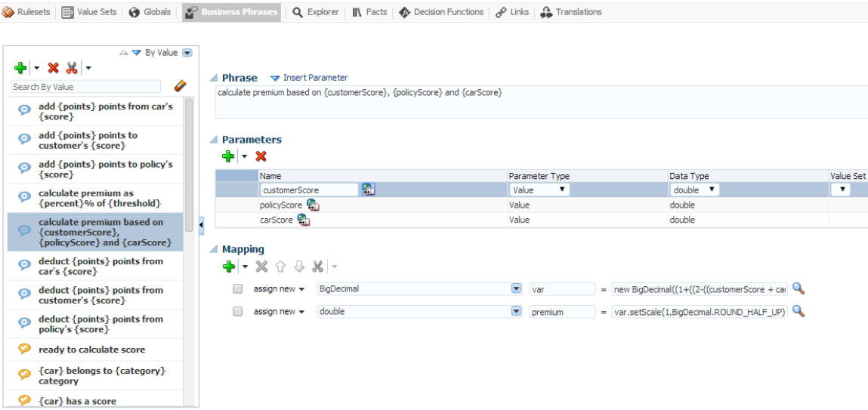Open the By Value sort dropdown
The width and height of the screenshot is (868, 410).
(x=187, y=53)
